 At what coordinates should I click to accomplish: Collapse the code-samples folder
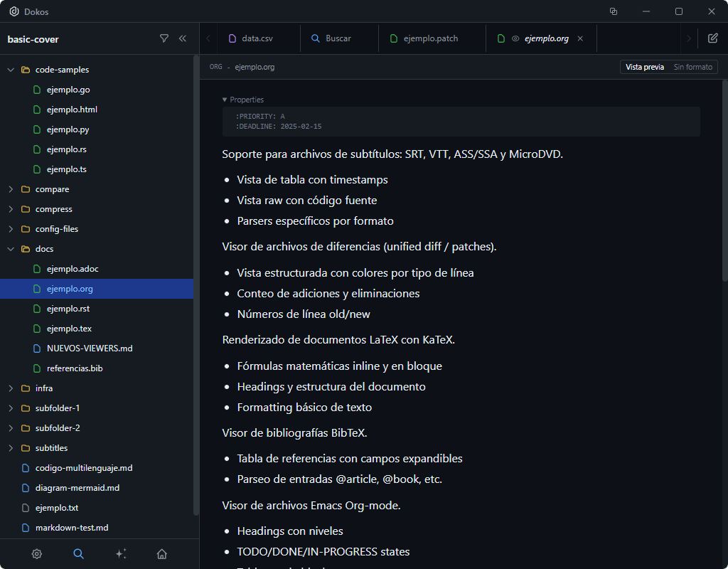[x=11, y=69]
